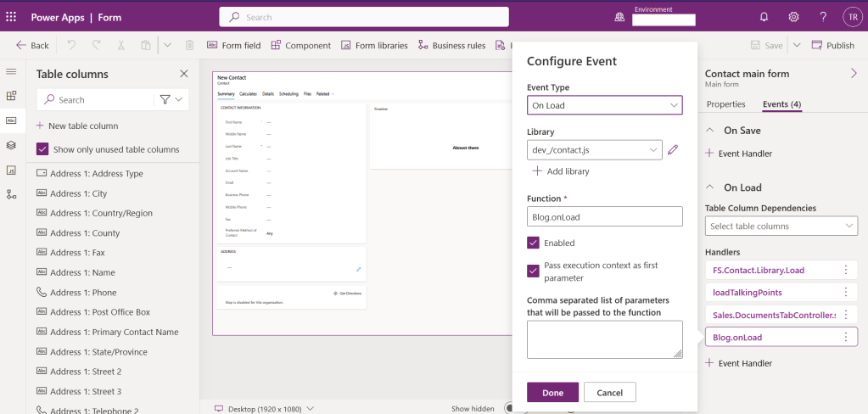Click the Redo icon in toolbar
This screenshot has height=414, width=868.
tap(97, 45)
